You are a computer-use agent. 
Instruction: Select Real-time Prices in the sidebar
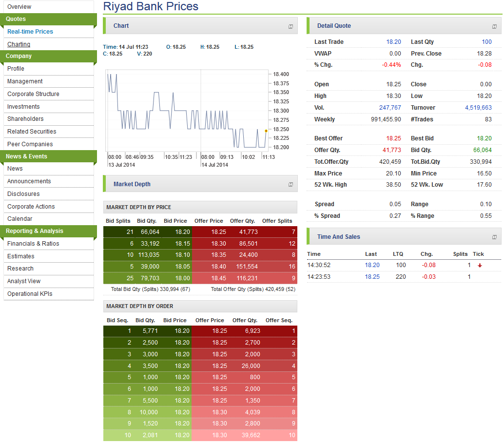pyautogui.click(x=30, y=32)
